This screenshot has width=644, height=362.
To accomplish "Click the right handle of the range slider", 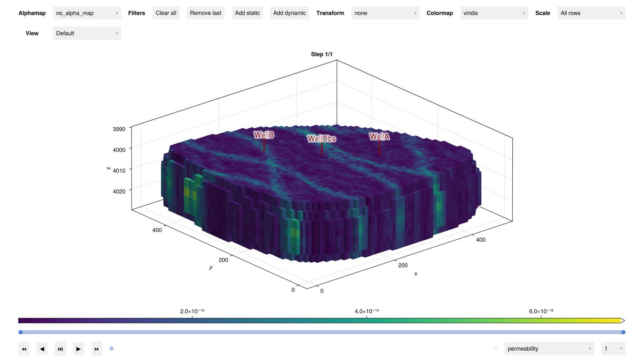I will pos(623,332).
